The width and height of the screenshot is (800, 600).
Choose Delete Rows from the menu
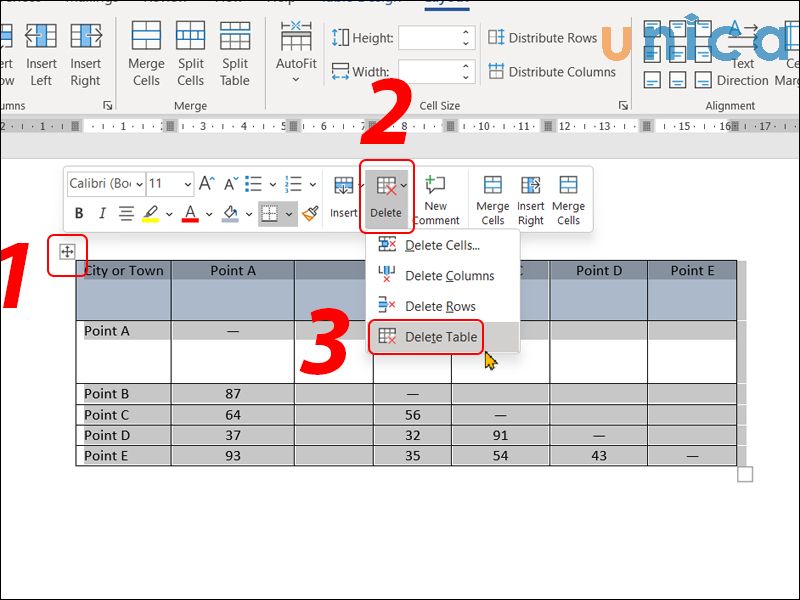tap(443, 306)
